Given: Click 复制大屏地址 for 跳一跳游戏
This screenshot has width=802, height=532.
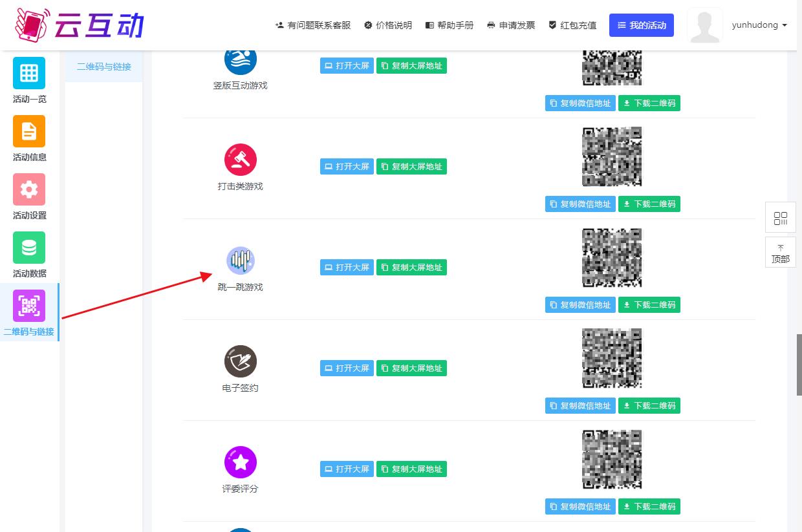Looking at the screenshot, I should click(x=411, y=268).
